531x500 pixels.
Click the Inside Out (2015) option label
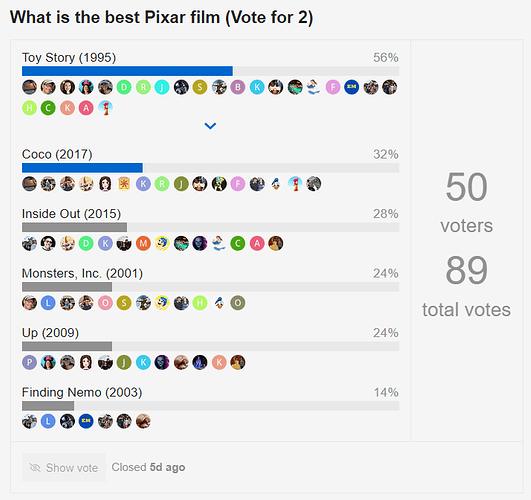coord(71,214)
